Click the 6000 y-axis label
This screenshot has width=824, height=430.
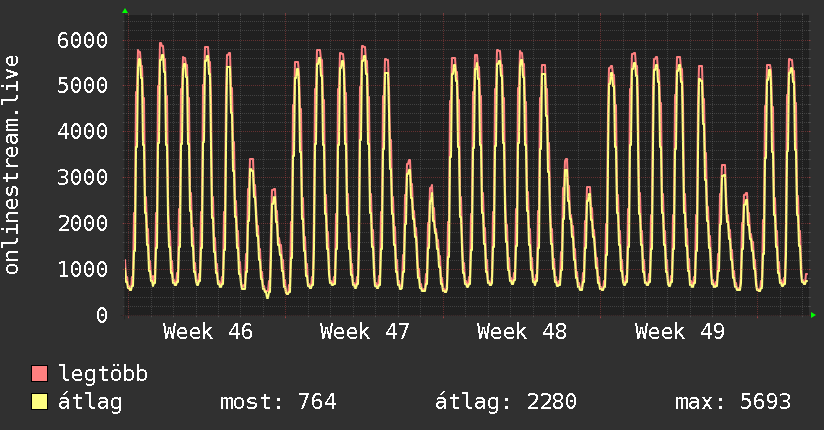[83, 40]
